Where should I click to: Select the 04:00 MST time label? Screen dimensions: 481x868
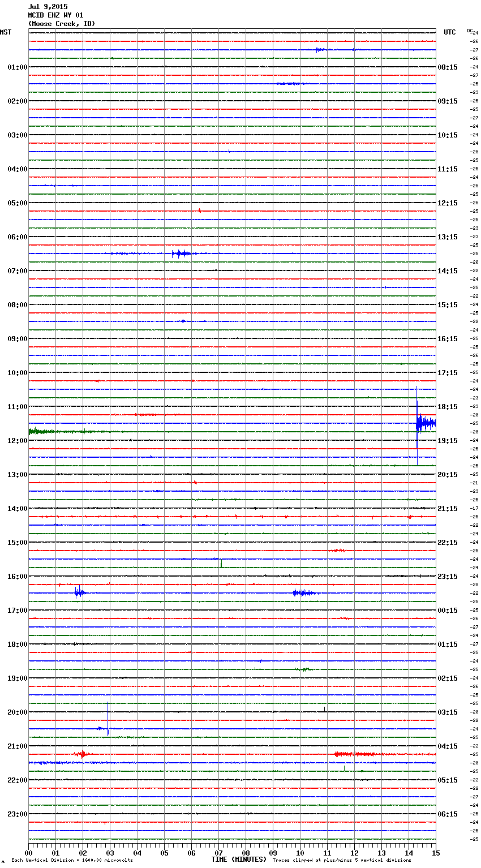[18, 169]
